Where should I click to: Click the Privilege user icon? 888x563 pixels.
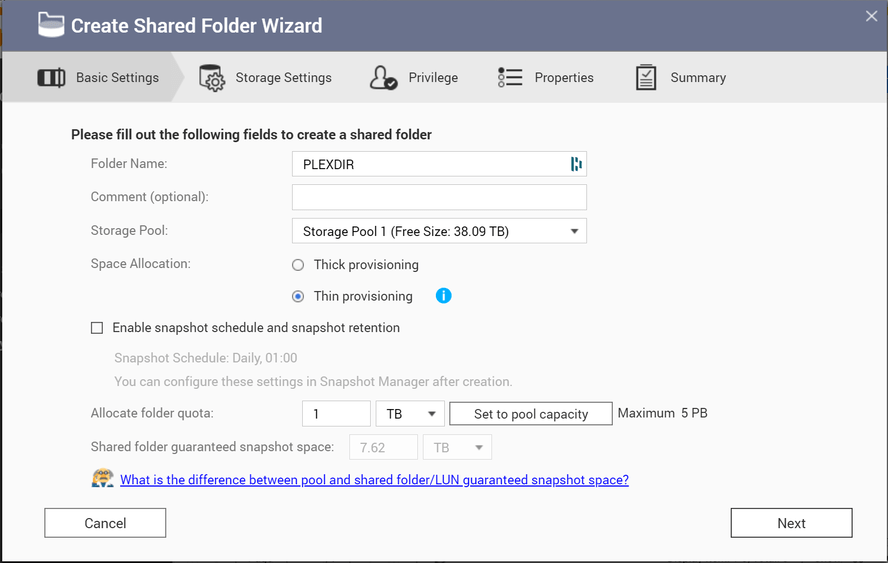pyautogui.click(x=383, y=78)
